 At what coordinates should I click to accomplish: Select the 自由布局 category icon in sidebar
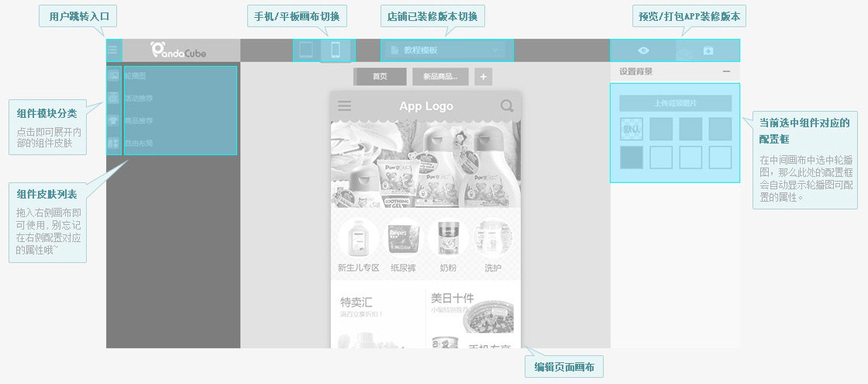point(113,143)
